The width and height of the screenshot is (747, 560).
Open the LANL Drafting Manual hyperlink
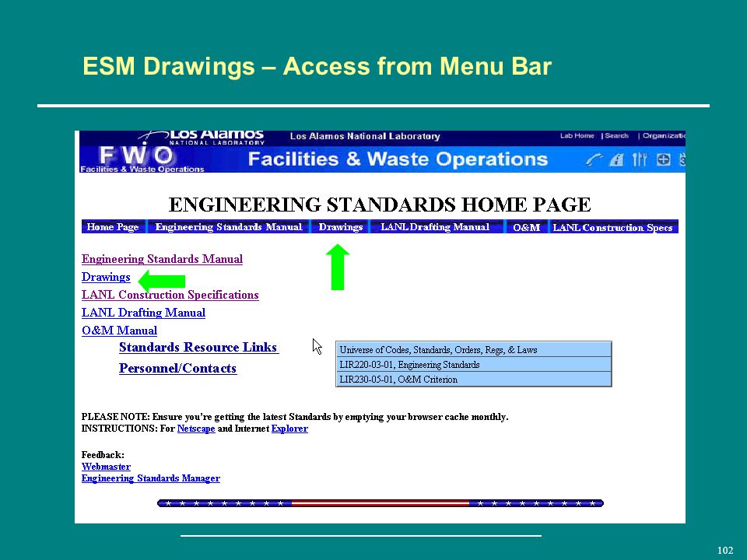point(143,313)
